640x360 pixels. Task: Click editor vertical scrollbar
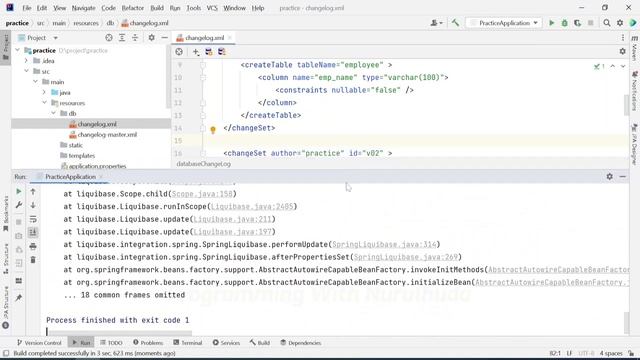pos(627,105)
